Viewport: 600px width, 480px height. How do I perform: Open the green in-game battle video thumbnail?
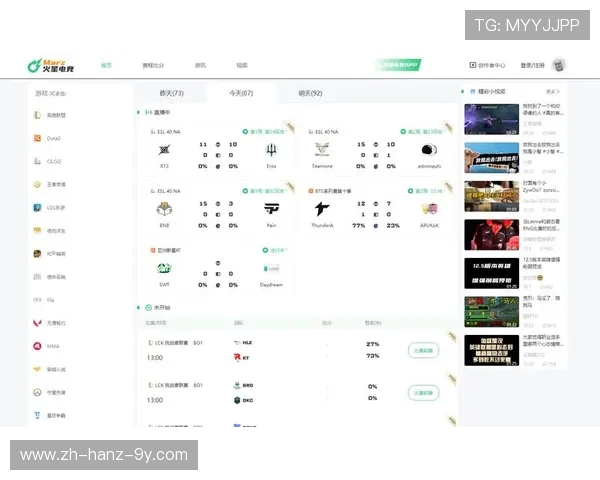tap(492, 312)
